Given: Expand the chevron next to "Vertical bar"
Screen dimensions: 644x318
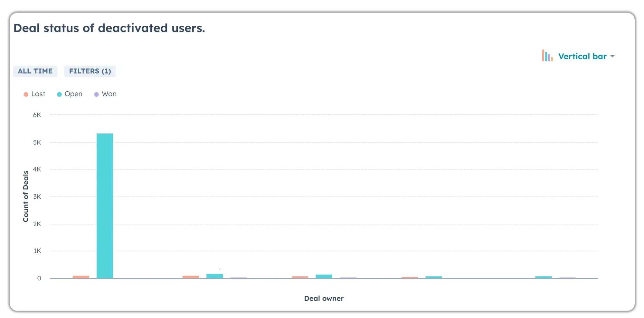Looking at the screenshot, I should pyautogui.click(x=613, y=56).
